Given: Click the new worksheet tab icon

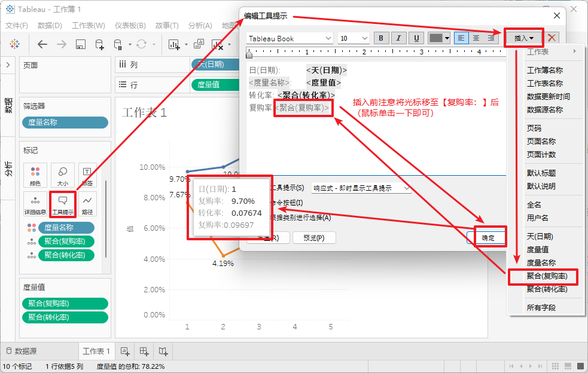Looking at the screenshot, I should [125, 351].
